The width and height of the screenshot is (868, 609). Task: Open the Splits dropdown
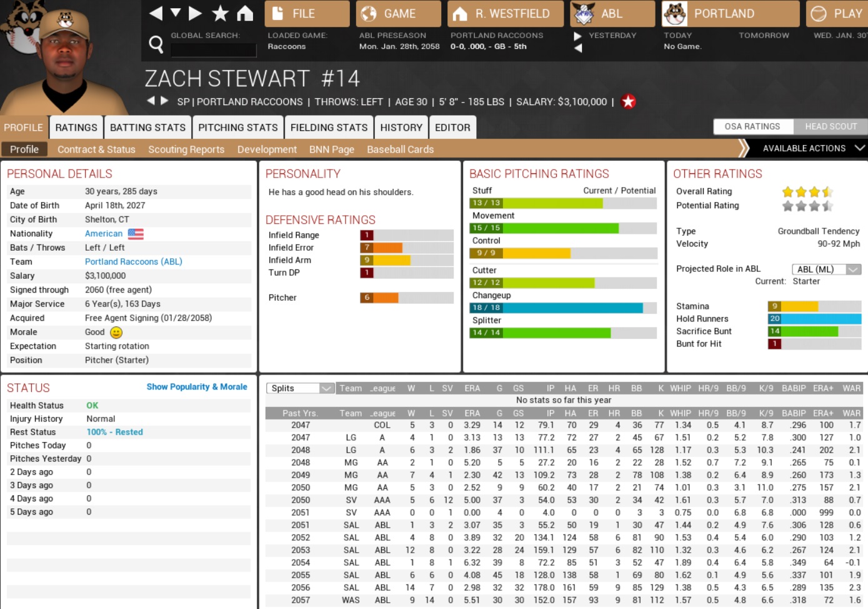tap(300, 388)
